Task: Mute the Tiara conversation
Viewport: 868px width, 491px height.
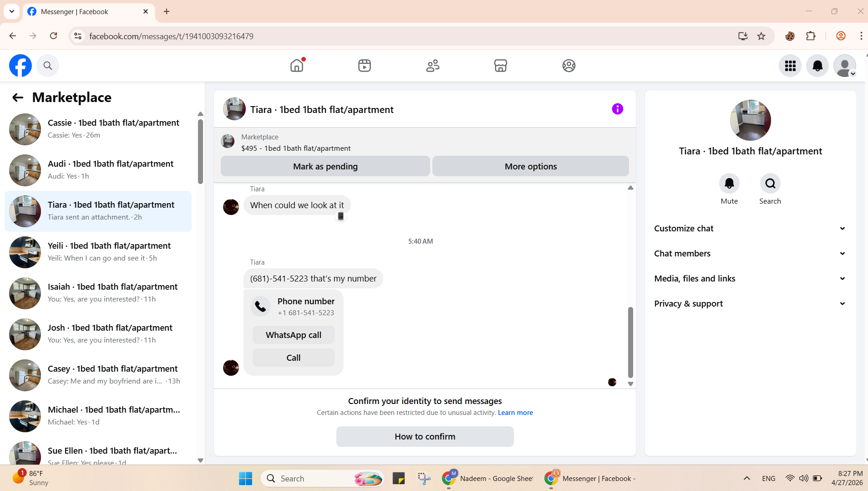Action: [729, 184]
